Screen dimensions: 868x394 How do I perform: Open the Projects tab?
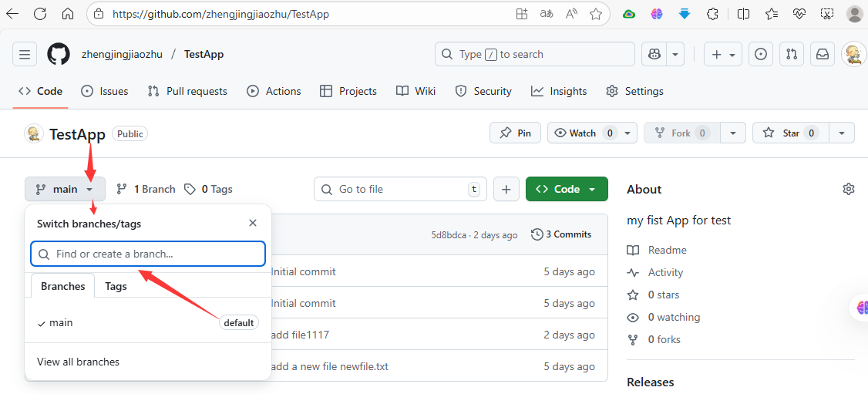348,91
